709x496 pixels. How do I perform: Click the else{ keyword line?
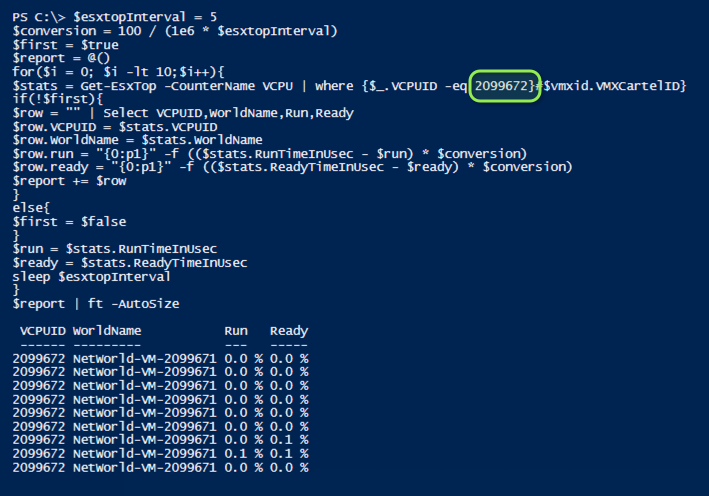coord(31,208)
